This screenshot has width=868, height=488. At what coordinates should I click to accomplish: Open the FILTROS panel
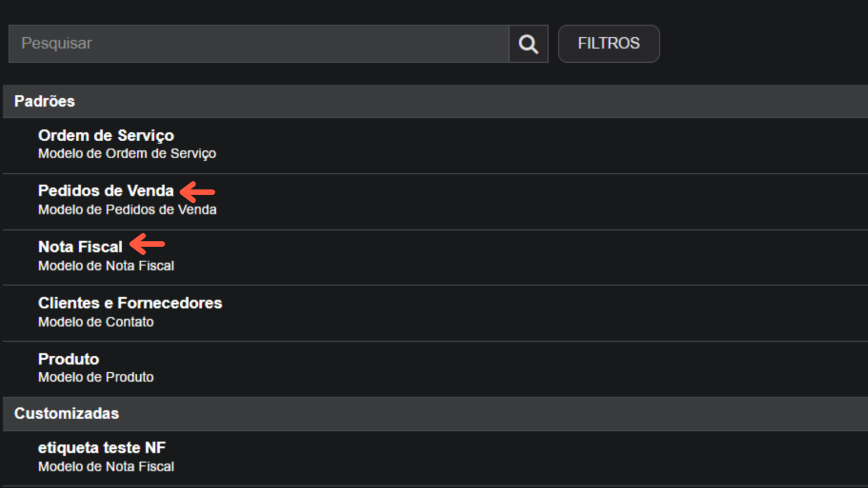tap(609, 43)
